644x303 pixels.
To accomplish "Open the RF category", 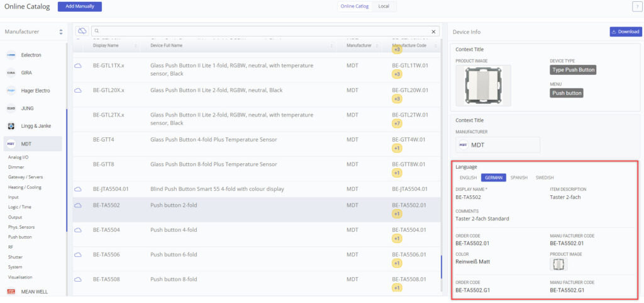I will click(10, 247).
